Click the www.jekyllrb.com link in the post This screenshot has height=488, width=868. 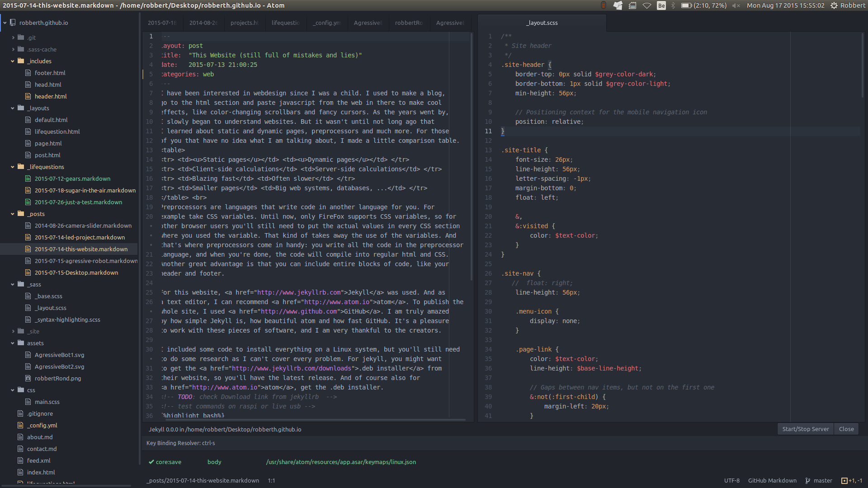click(299, 292)
